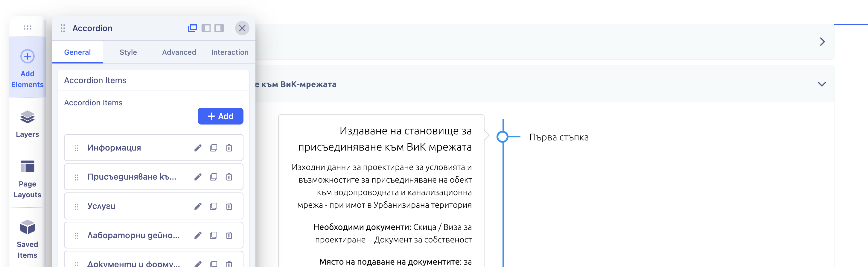868x267 pixels.
Task: Delete the Услуги accordion item
Action: coord(229,206)
